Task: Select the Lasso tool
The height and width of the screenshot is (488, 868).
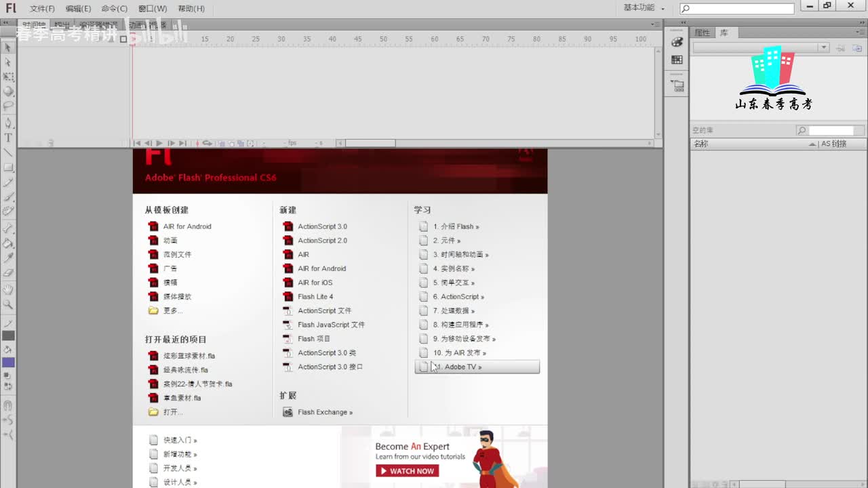Action: pos(8,106)
